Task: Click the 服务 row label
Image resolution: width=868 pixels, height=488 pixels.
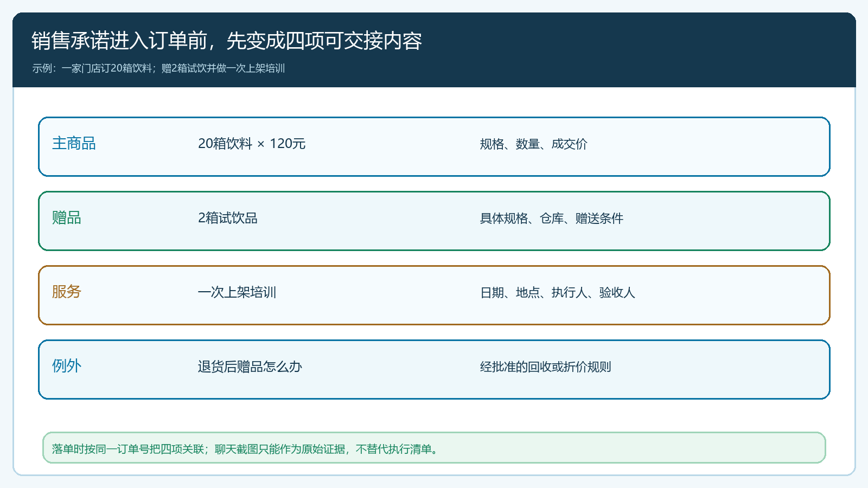Action: [x=67, y=292]
